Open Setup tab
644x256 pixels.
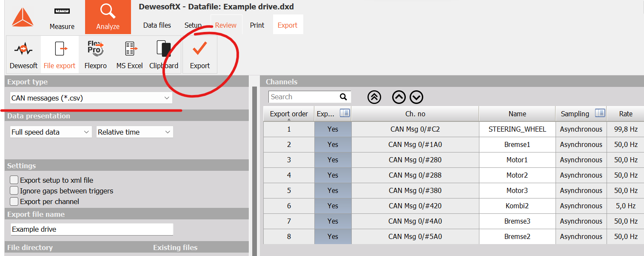tap(193, 25)
